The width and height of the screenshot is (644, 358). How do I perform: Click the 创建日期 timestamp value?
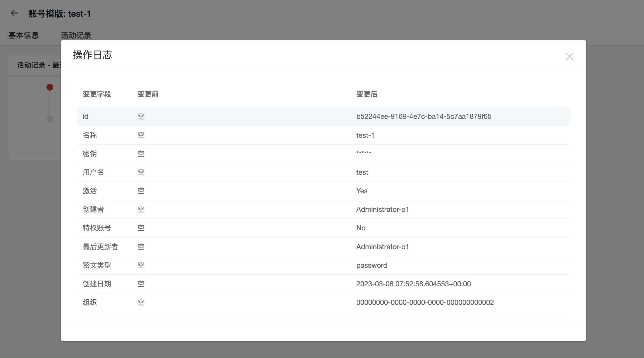414,284
